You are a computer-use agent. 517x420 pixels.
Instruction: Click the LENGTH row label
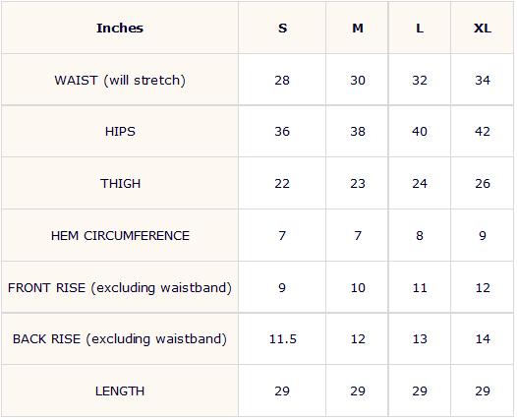click(120, 391)
